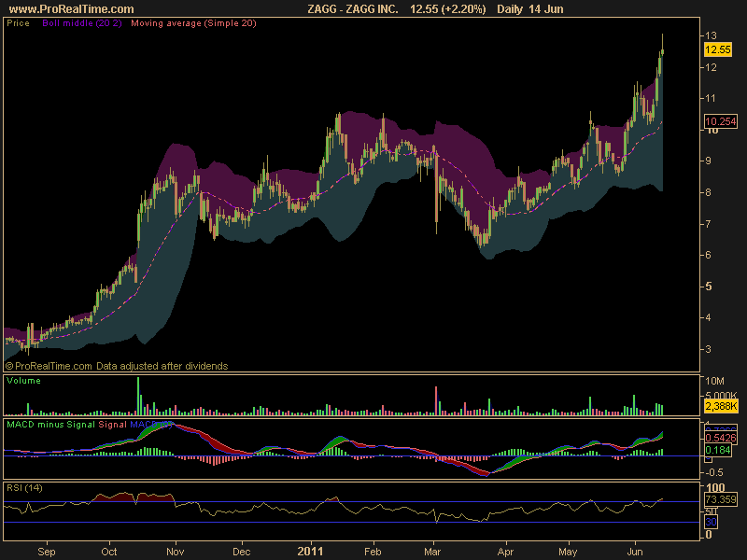
Task: Click the 9 price axis label
Action: (708, 161)
